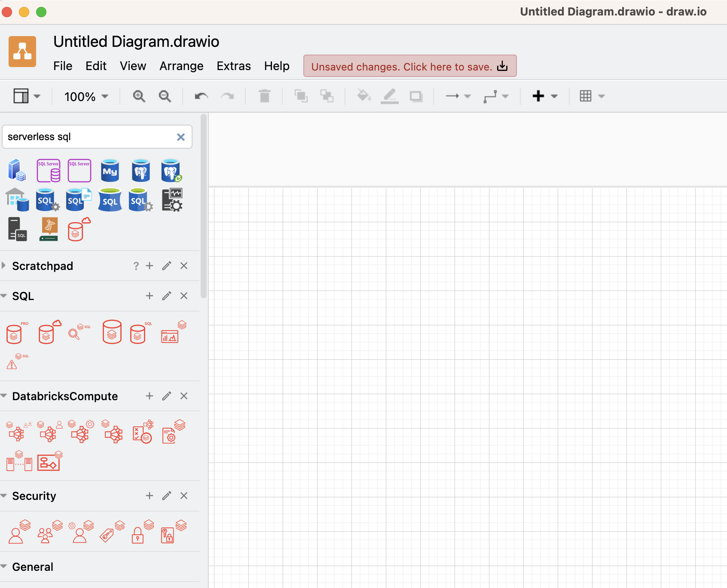Clear the serverless sql search text

pyautogui.click(x=181, y=137)
